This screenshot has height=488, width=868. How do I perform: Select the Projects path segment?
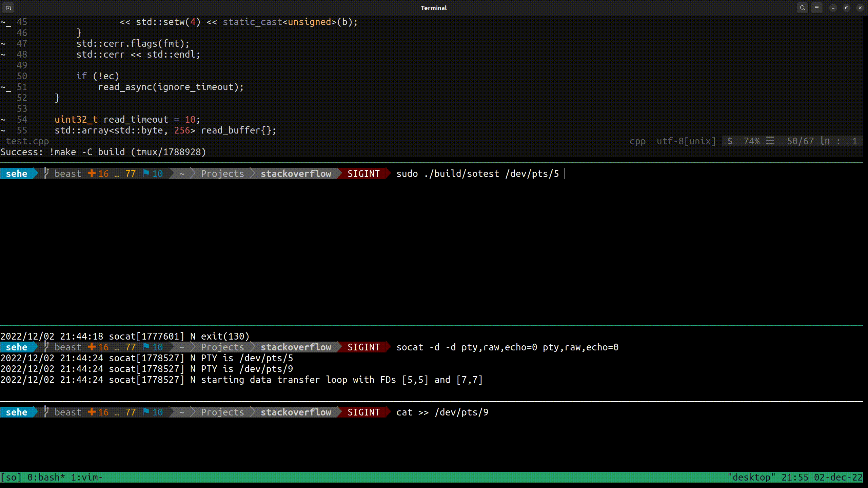[x=222, y=173]
